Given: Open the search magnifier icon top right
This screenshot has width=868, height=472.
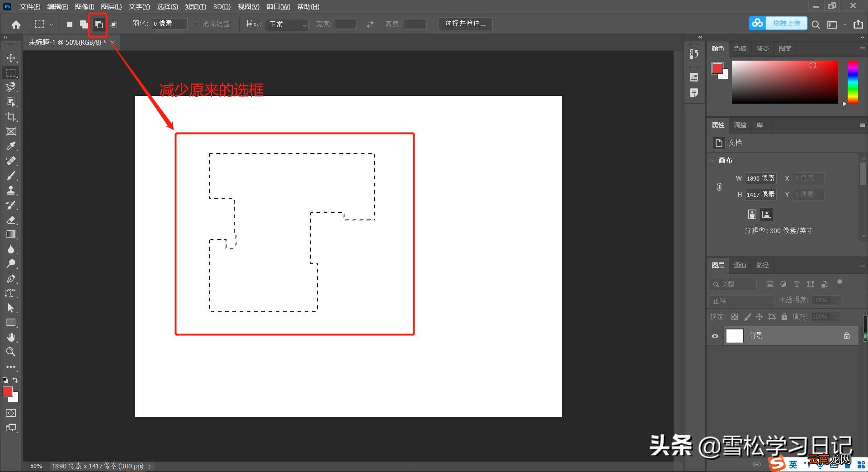Looking at the screenshot, I should 816,25.
